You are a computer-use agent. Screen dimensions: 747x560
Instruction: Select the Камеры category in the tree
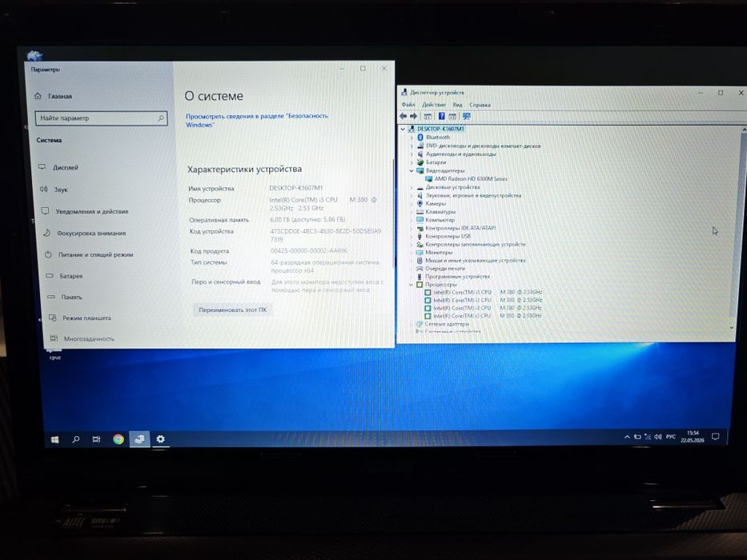(436, 203)
